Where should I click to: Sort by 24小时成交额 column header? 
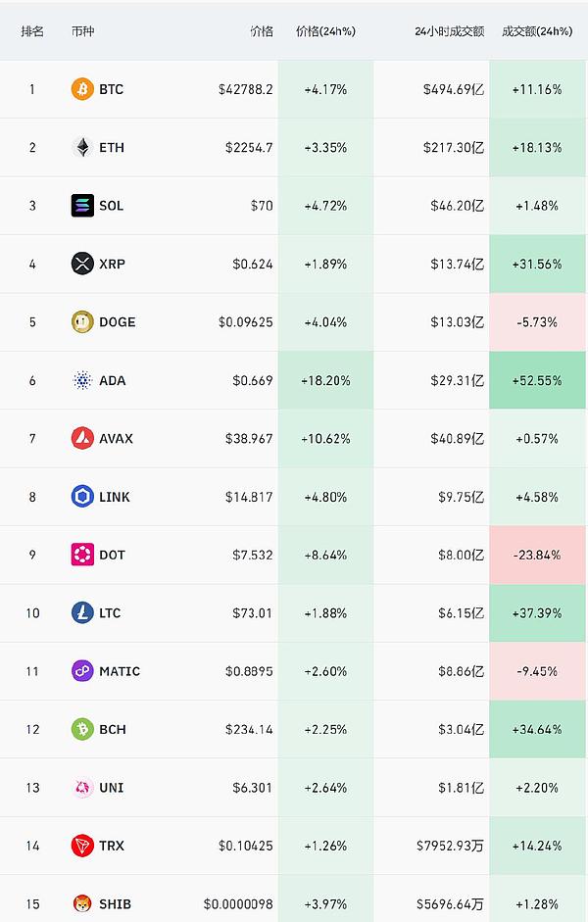point(449,31)
